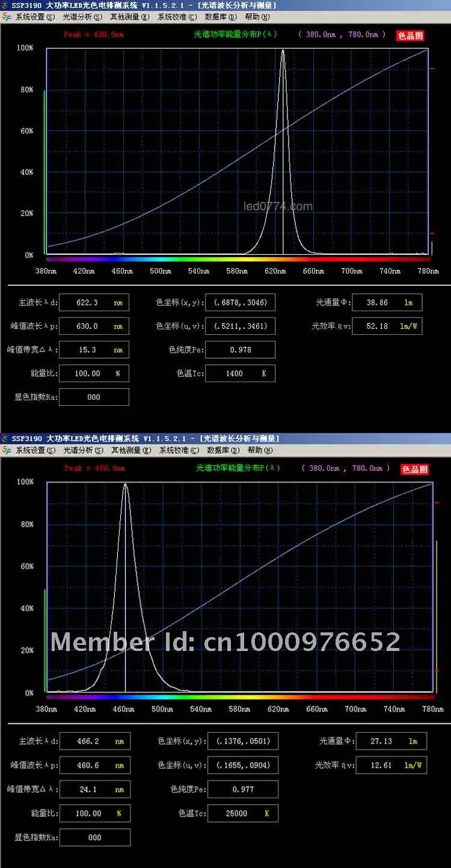Open 系统设置(S) menu in the 460.6nm peak window
This screenshot has width=451, height=868.
tap(35, 450)
